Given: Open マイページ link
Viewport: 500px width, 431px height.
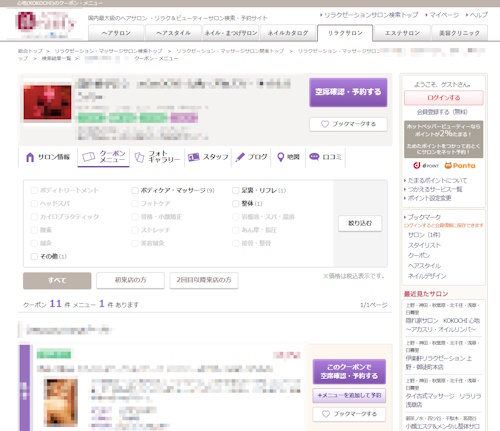Looking at the screenshot, I should coord(444,15).
